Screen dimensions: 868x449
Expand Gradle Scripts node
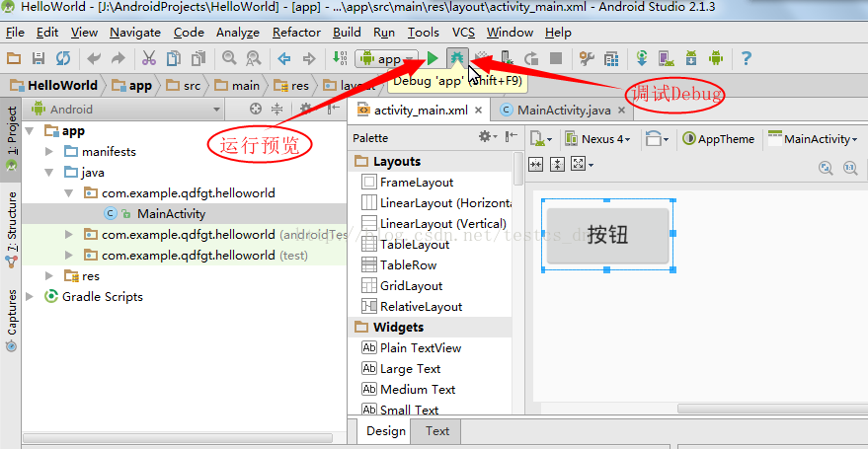pyautogui.click(x=30, y=296)
